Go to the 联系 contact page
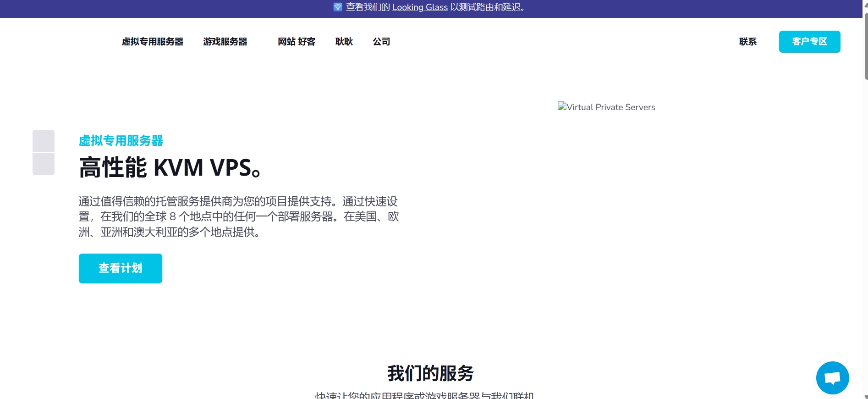Image resolution: width=868 pixels, height=399 pixels. click(747, 42)
